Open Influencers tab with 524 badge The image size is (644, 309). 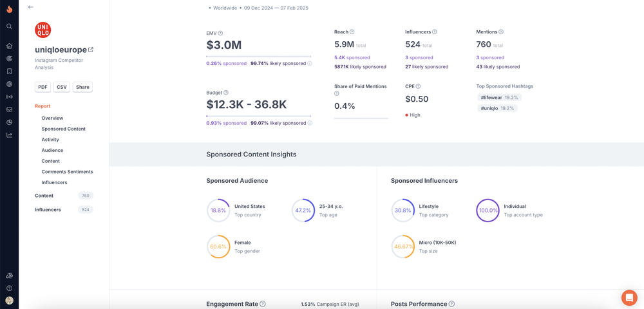(64, 210)
